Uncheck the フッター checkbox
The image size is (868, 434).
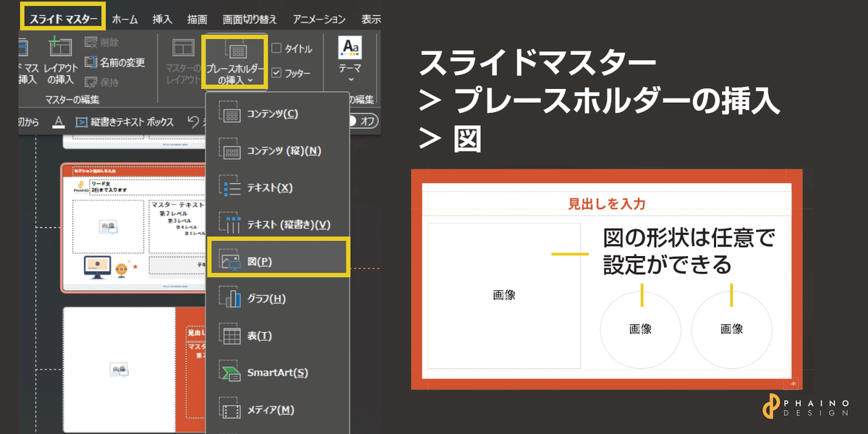tap(277, 73)
